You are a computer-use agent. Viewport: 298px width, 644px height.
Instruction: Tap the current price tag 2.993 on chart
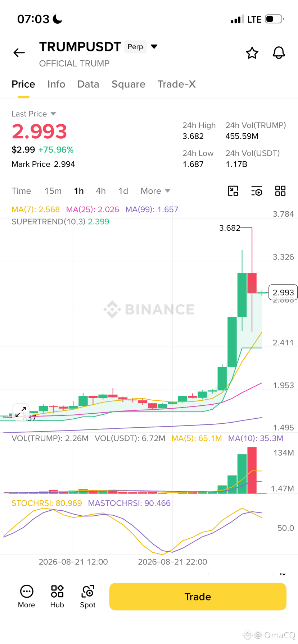click(x=283, y=293)
